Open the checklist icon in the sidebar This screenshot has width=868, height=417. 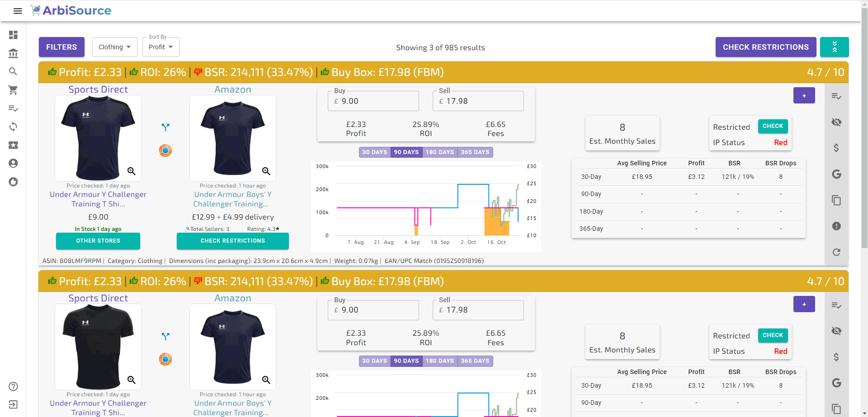point(13,108)
